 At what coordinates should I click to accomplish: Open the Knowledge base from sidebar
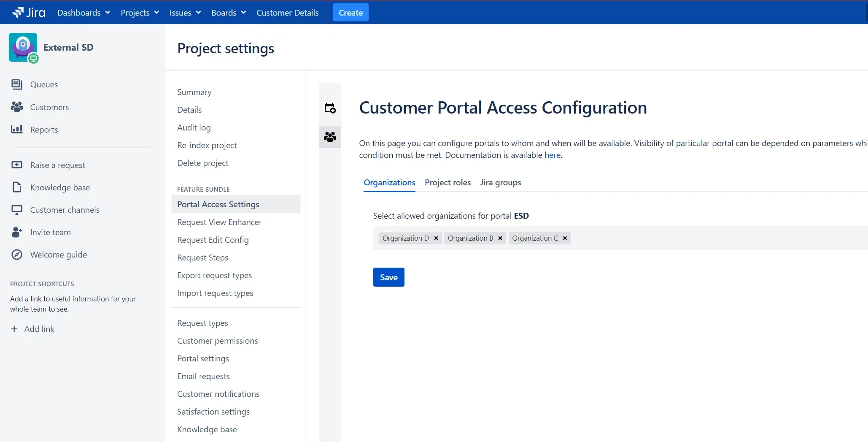coord(59,187)
